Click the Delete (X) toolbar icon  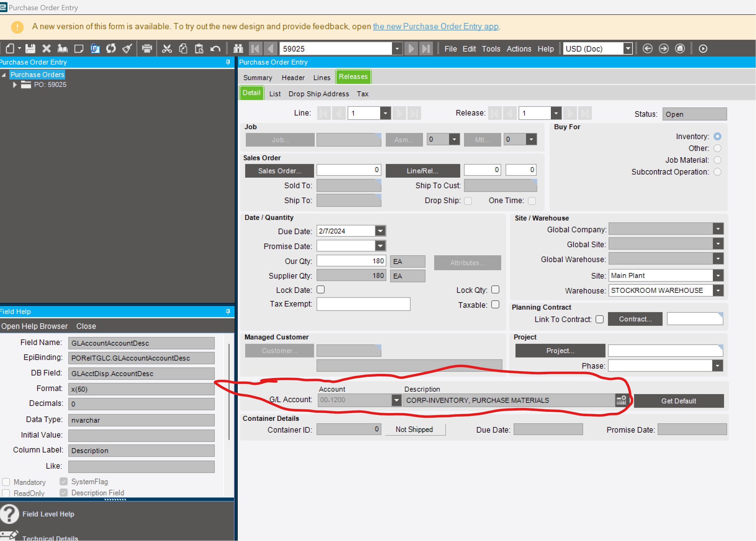click(x=46, y=48)
